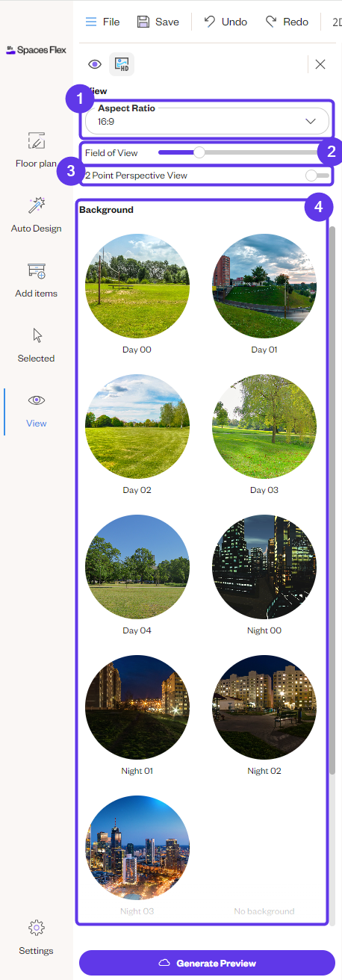This screenshot has height=980, width=342.
Task: Click the Floor plan label
Action: [x=36, y=163]
